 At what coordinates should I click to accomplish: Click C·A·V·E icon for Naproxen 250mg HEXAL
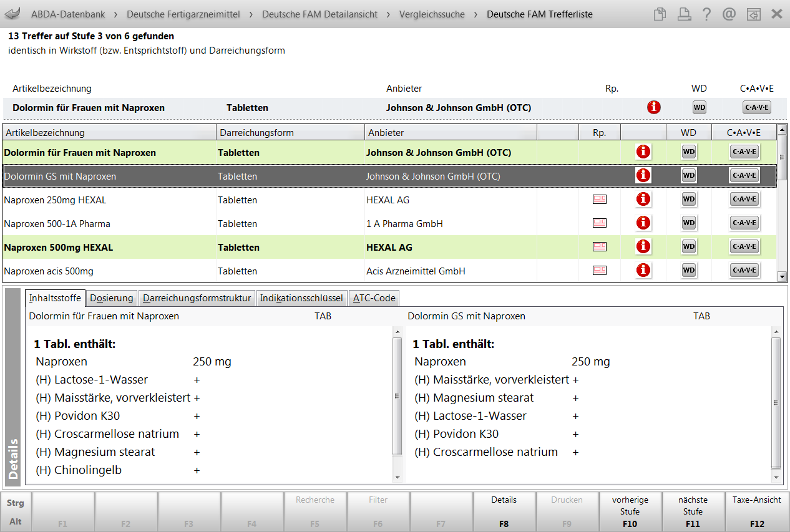click(744, 200)
